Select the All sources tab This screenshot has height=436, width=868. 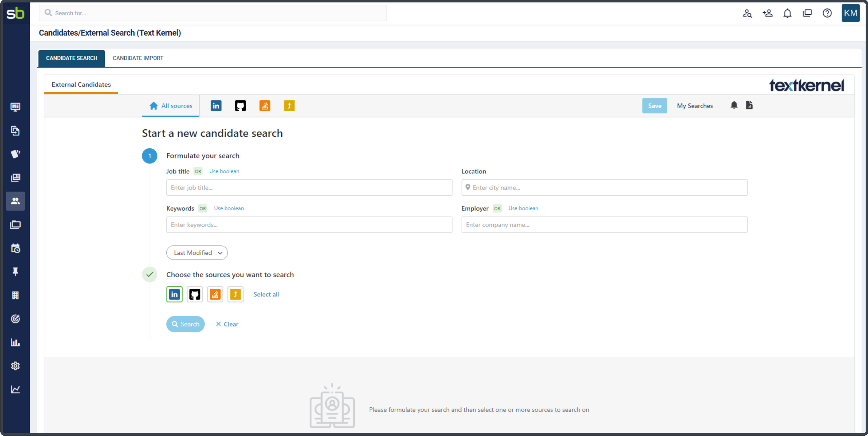(x=170, y=106)
